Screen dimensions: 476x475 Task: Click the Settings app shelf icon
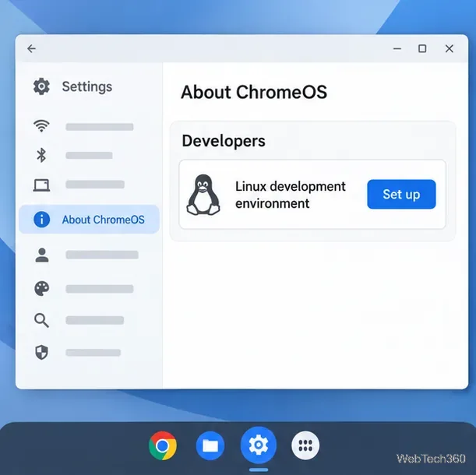pyautogui.click(x=259, y=445)
